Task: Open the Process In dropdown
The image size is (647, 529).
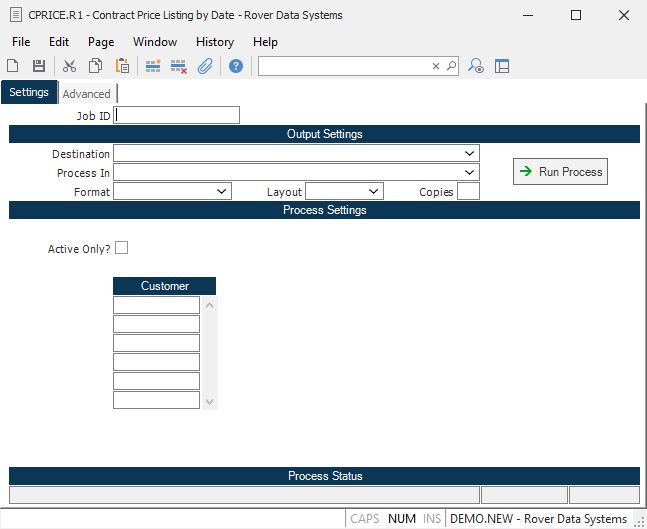Action: pyautogui.click(x=470, y=173)
